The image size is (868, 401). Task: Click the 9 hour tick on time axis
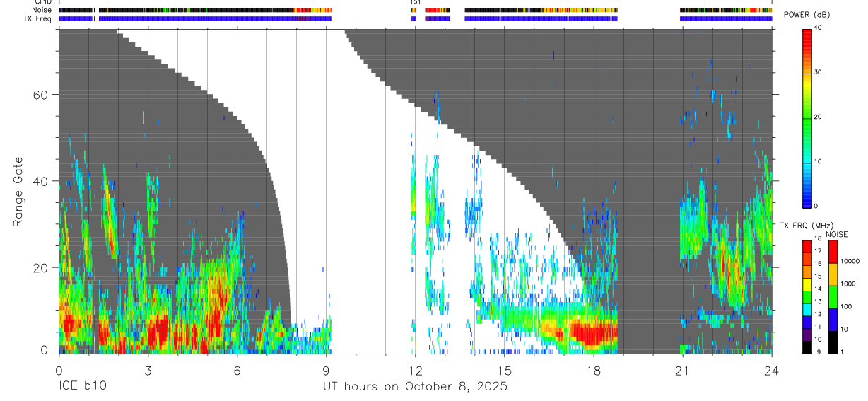pyautogui.click(x=326, y=369)
